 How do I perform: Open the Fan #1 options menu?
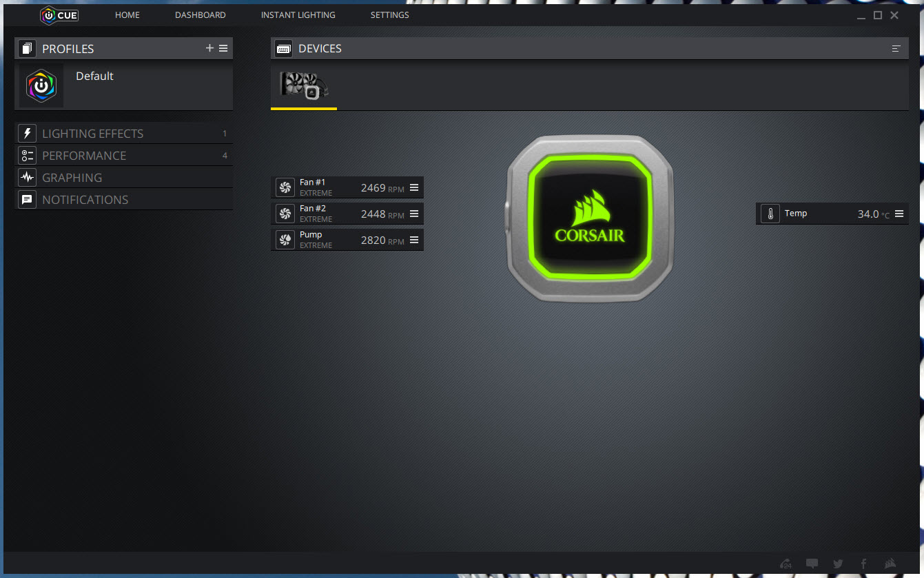coord(414,187)
